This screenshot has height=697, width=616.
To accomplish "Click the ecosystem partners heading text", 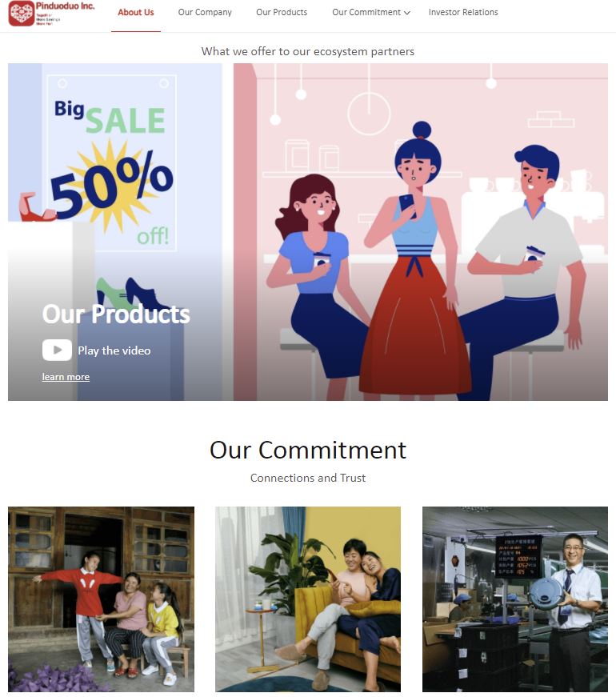I will (x=308, y=51).
